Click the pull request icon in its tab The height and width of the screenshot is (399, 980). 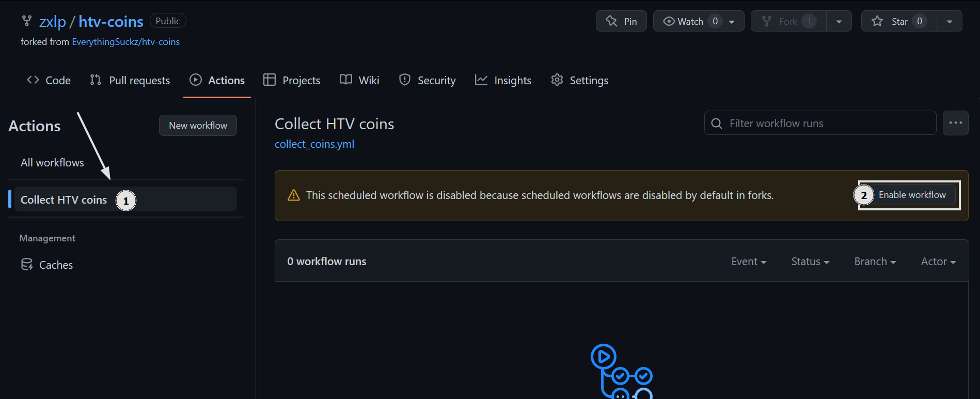96,80
